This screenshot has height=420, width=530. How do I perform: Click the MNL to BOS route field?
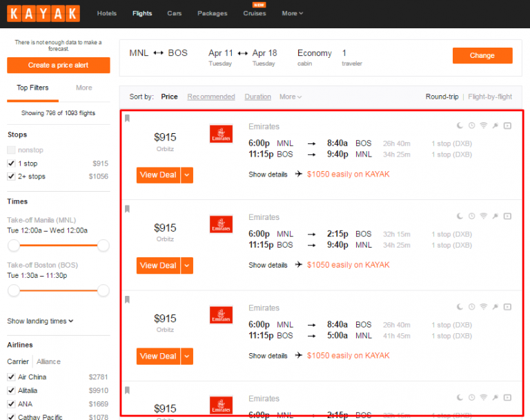pos(158,53)
